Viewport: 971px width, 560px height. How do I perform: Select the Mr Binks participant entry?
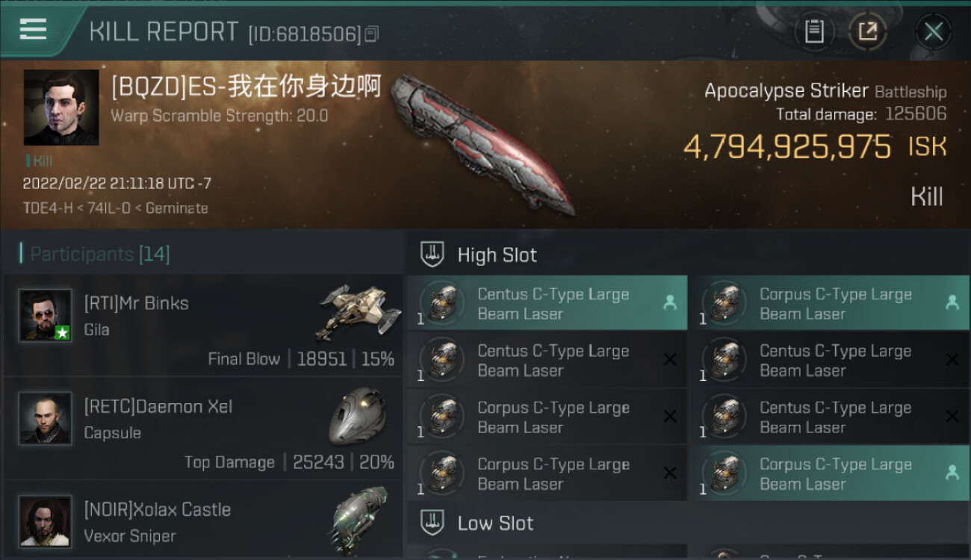coord(203,326)
